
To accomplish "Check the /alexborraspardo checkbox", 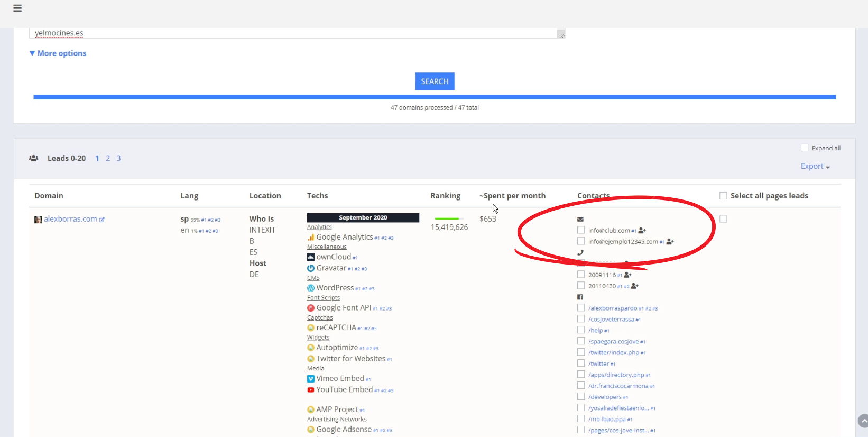I will click(x=581, y=308).
